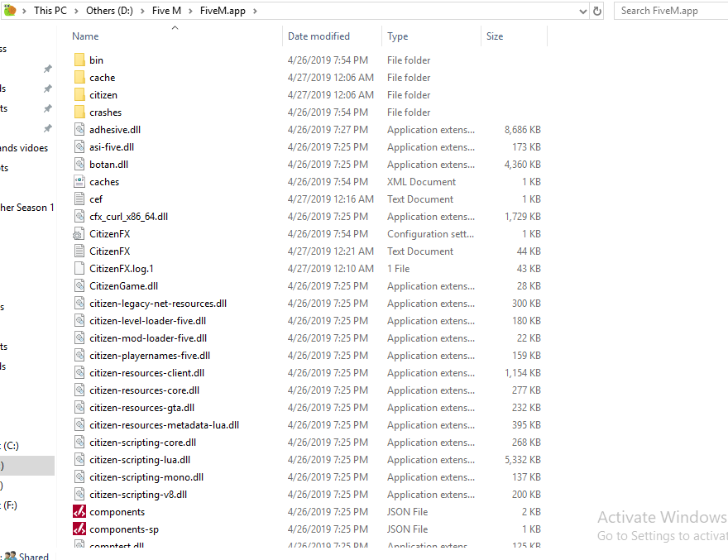This screenshot has width=728, height=560.
Task: Click the crashes folder icon
Action: coord(79,112)
